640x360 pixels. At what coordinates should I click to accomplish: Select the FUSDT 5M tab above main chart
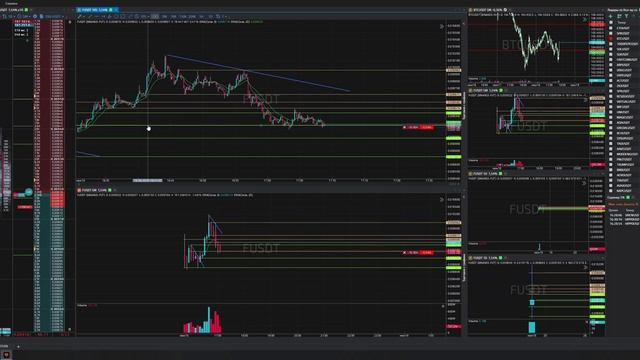click(x=97, y=9)
